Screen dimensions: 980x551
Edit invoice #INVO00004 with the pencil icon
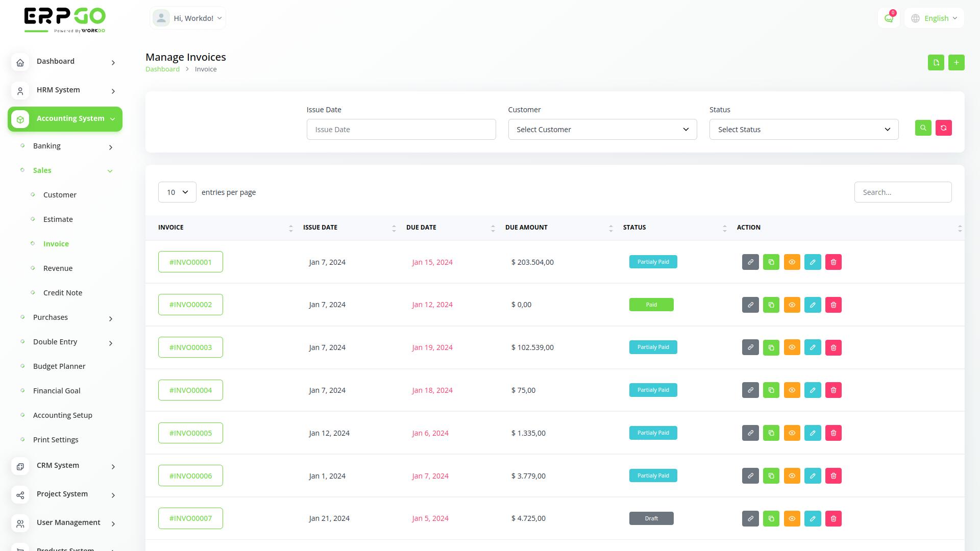pos(813,390)
